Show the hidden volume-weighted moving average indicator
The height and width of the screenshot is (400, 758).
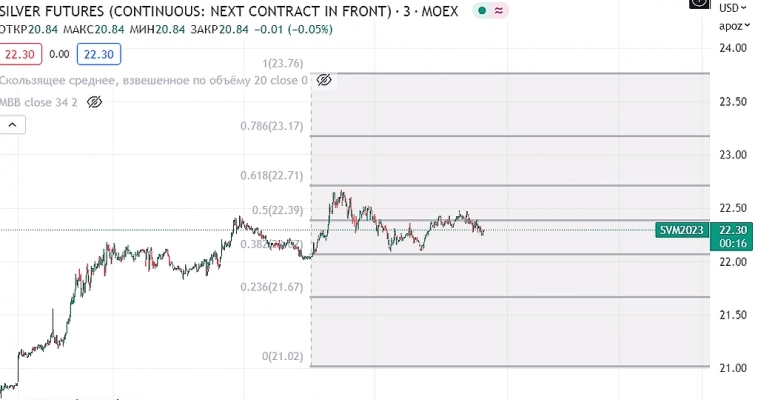[324, 80]
